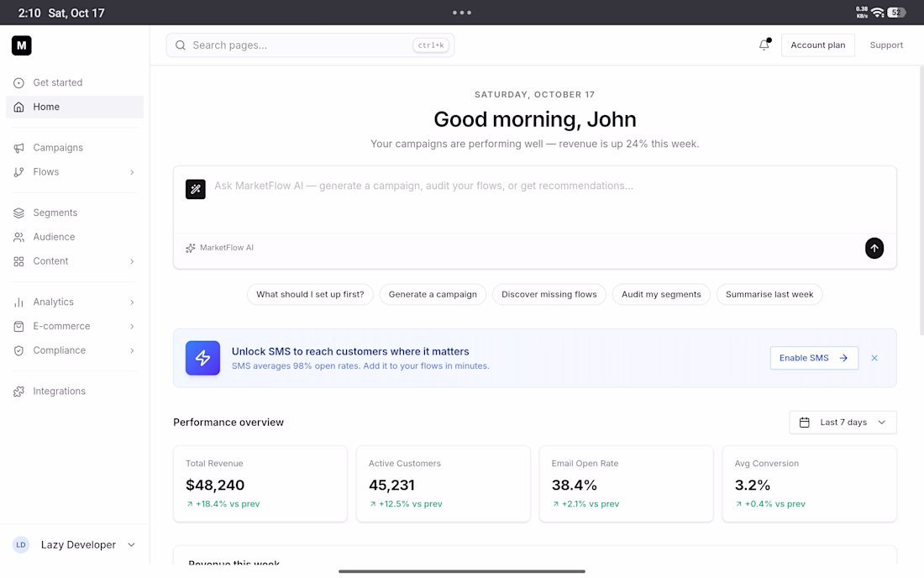Viewport: 924px width, 578px height.
Task: Navigate to Audience
Action: pyautogui.click(x=75, y=237)
